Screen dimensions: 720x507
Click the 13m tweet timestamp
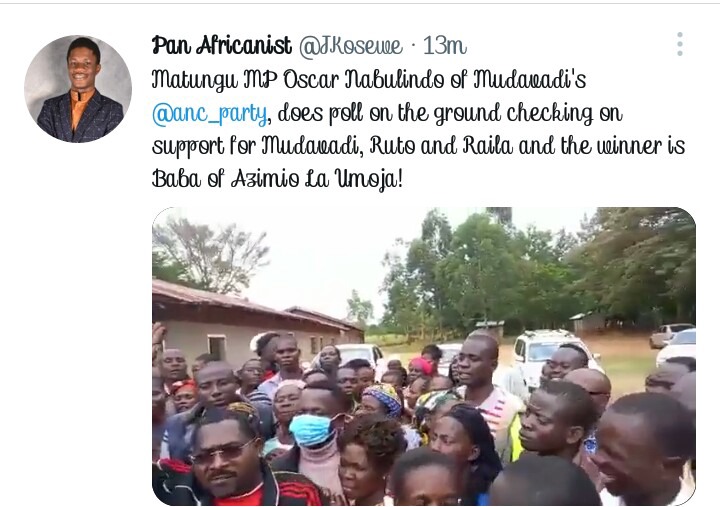point(444,45)
